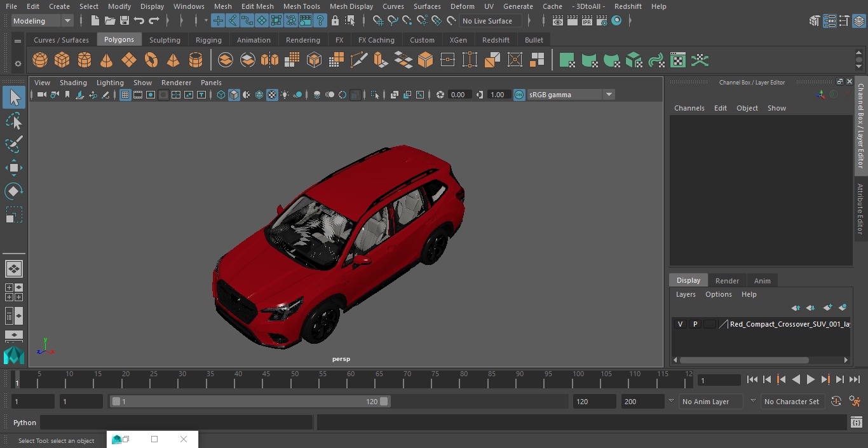Expand the status line collapse handle before file icons

click(x=81, y=21)
